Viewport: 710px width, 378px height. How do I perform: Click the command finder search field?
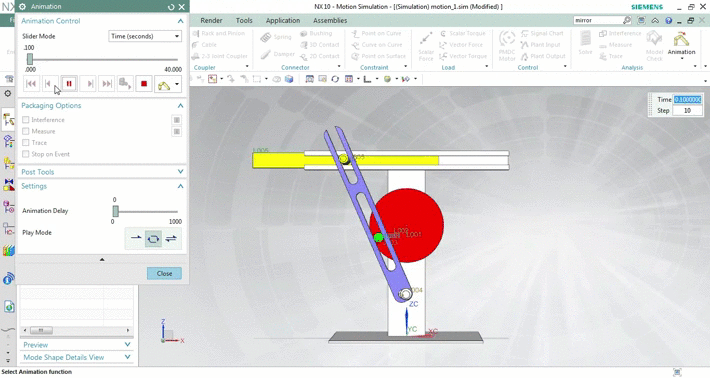tap(597, 20)
